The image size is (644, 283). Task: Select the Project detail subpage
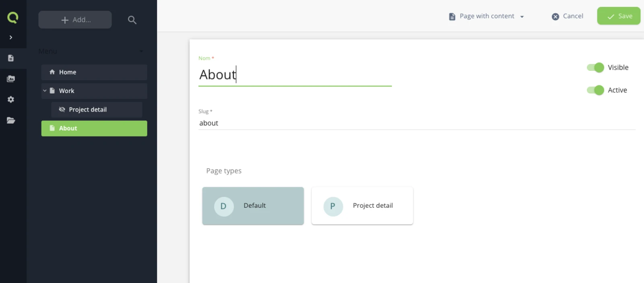pyautogui.click(x=97, y=109)
